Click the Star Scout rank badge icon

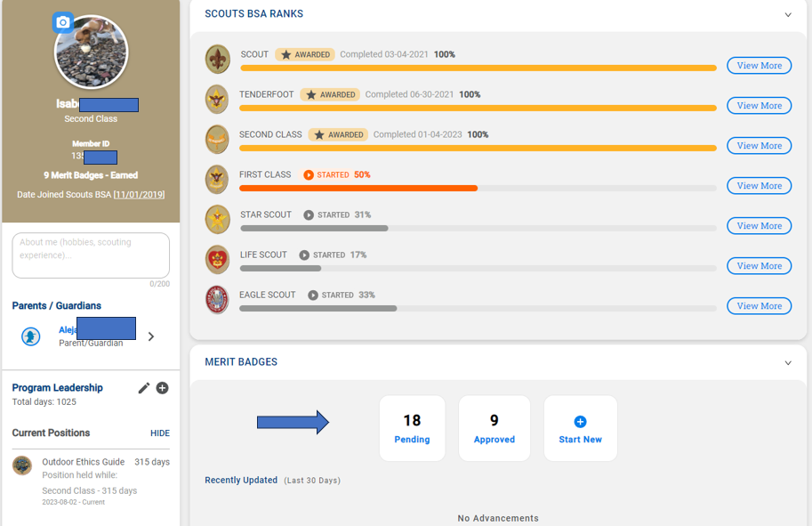pos(218,219)
